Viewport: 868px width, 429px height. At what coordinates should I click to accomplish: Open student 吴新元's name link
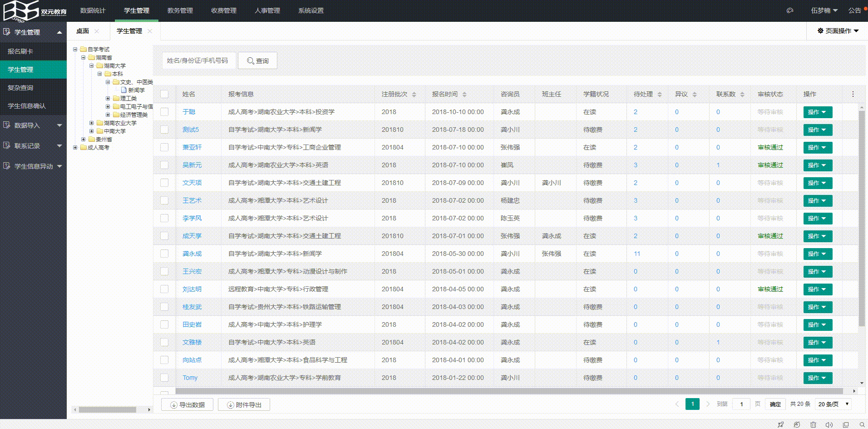pyautogui.click(x=192, y=165)
